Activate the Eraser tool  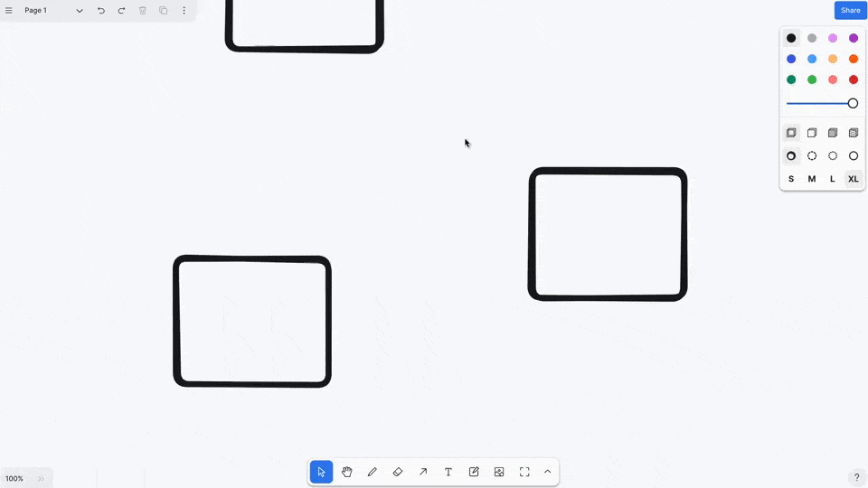click(398, 472)
